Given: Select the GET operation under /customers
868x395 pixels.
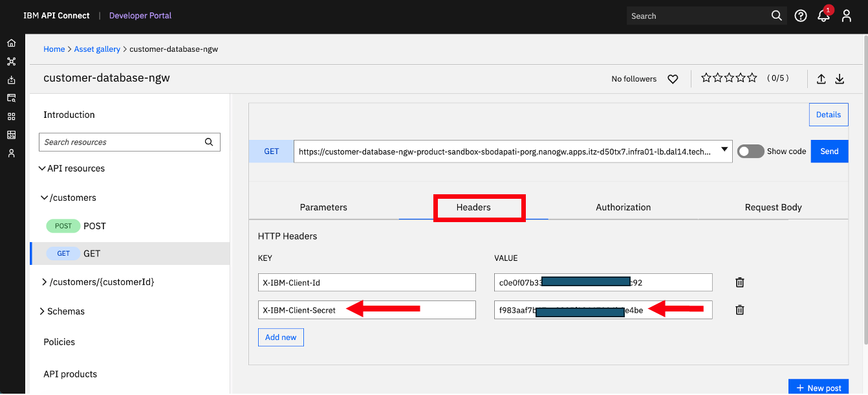Looking at the screenshot, I should point(129,253).
